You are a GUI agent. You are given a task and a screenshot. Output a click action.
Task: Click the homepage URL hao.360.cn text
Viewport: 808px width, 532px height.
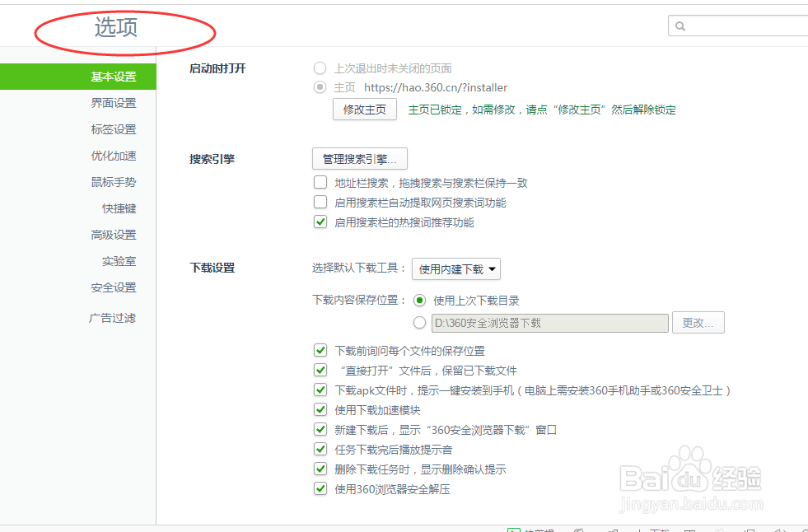(x=436, y=87)
